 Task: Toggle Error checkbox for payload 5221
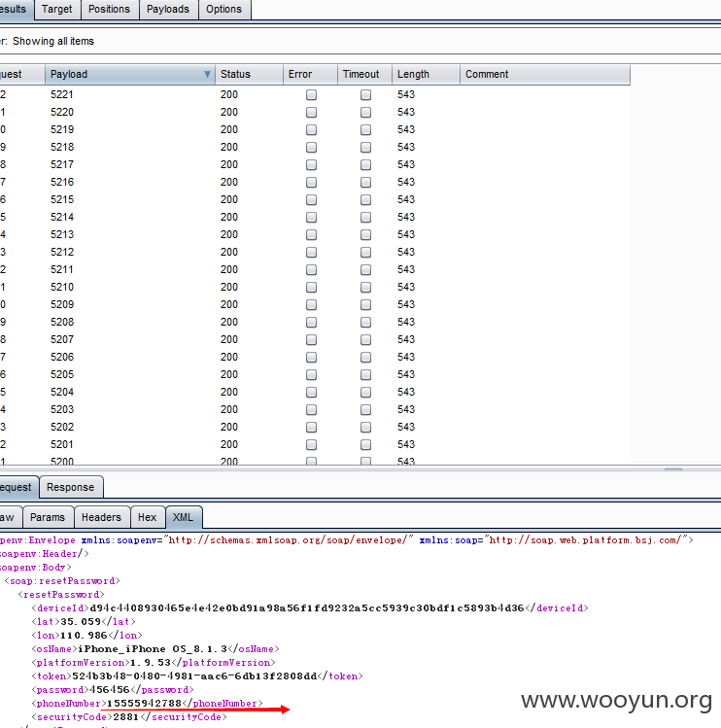pos(312,94)
